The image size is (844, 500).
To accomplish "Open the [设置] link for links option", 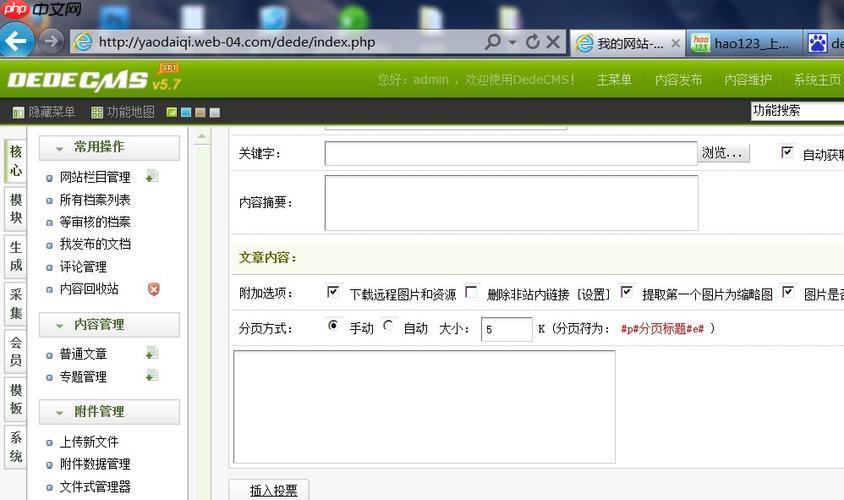I will point(593,294).
